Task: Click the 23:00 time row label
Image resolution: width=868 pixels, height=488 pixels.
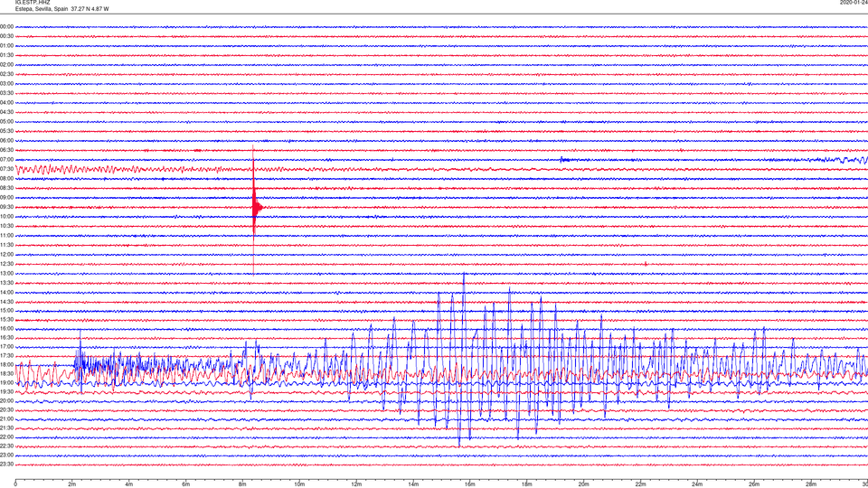Action: coord(6,455)
